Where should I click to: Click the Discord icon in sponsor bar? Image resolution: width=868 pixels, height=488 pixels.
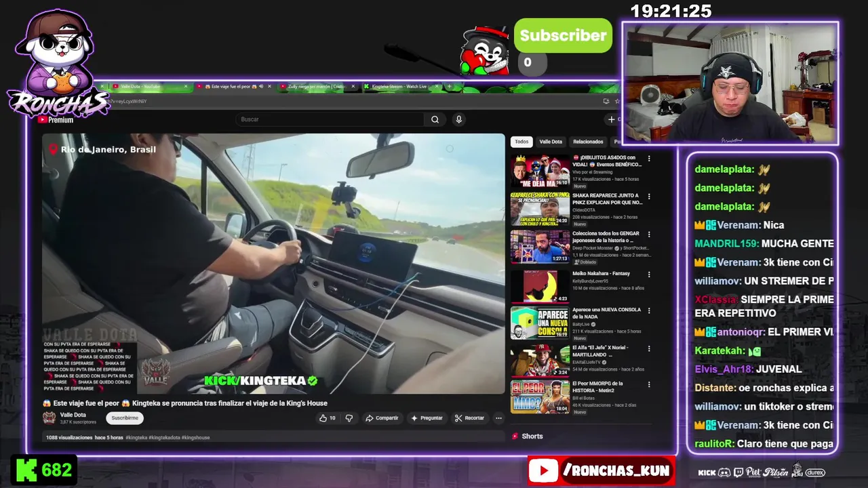click(x=724, y=472)
